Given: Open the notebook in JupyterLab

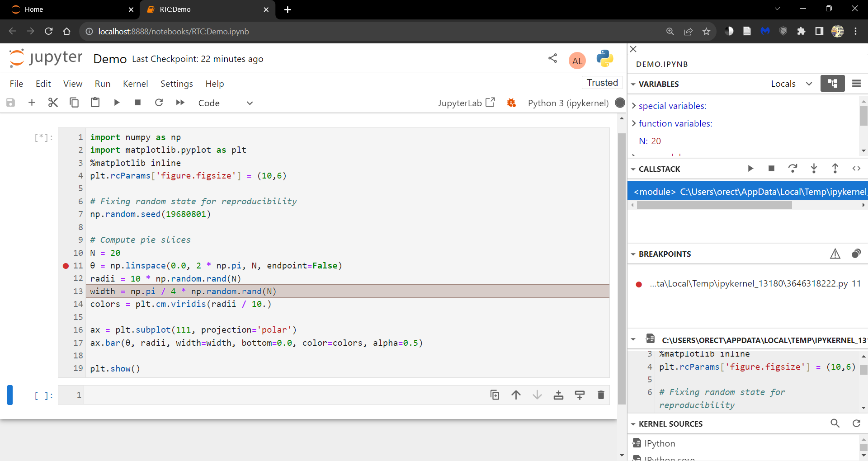Looking at the screenshot, I should [467, 103].
